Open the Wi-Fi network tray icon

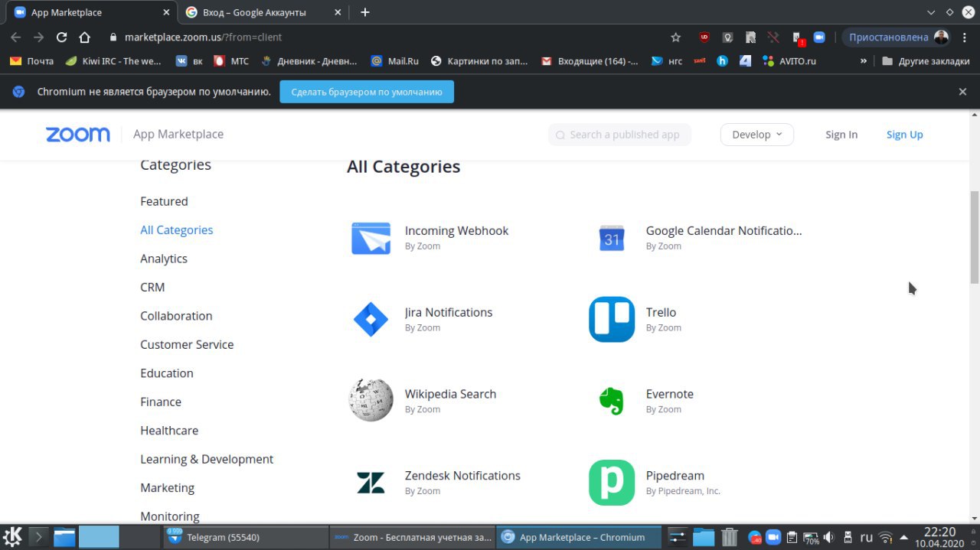pyautogui.click(x=886, y=537)
